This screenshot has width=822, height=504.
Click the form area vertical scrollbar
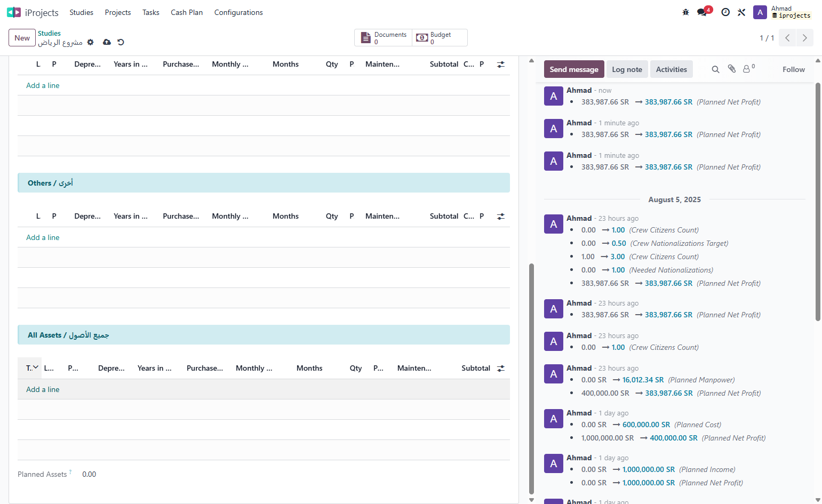pos(531,379)
